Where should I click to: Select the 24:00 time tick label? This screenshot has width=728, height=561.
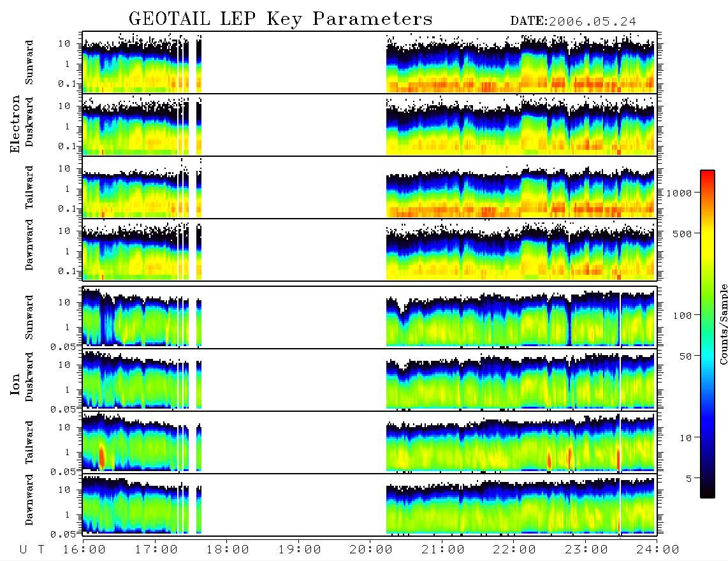pos(658,550)
